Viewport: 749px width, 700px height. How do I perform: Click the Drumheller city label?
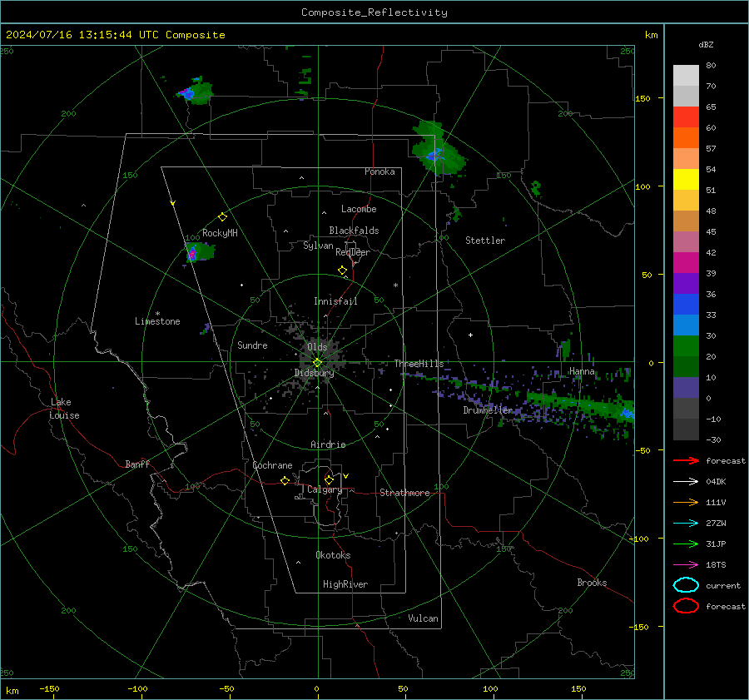[488, 410]
